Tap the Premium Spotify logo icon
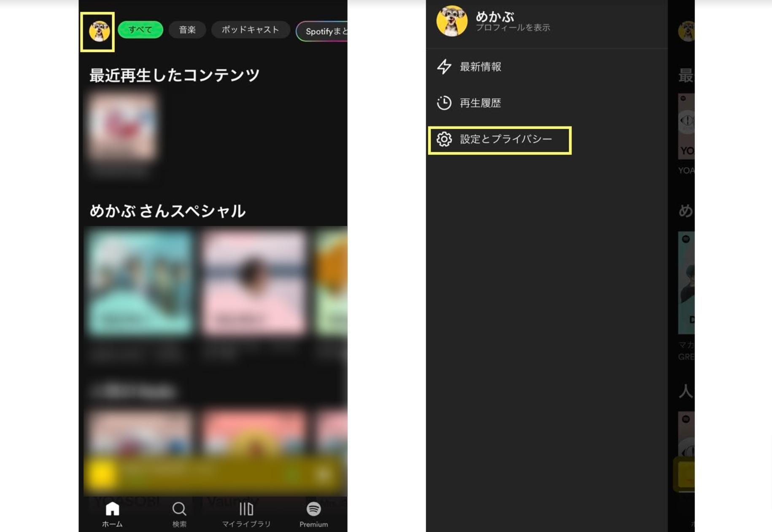This screenshot has width=772, height=532. (x=313, y=509)
